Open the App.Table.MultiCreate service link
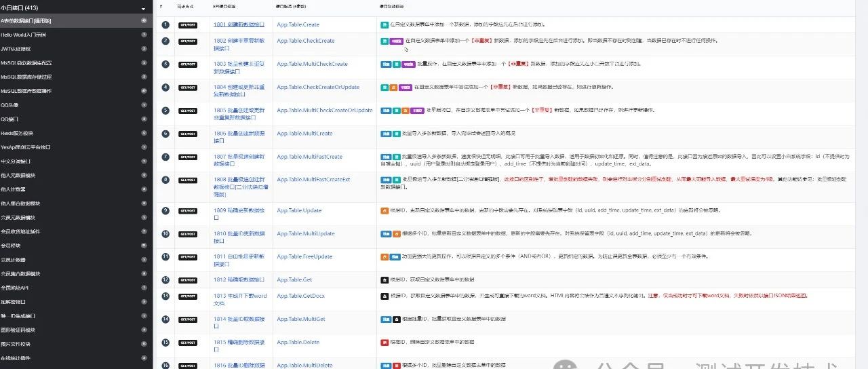Image resolution: width=868 pixels, height=369 pixels. point(304,134)
